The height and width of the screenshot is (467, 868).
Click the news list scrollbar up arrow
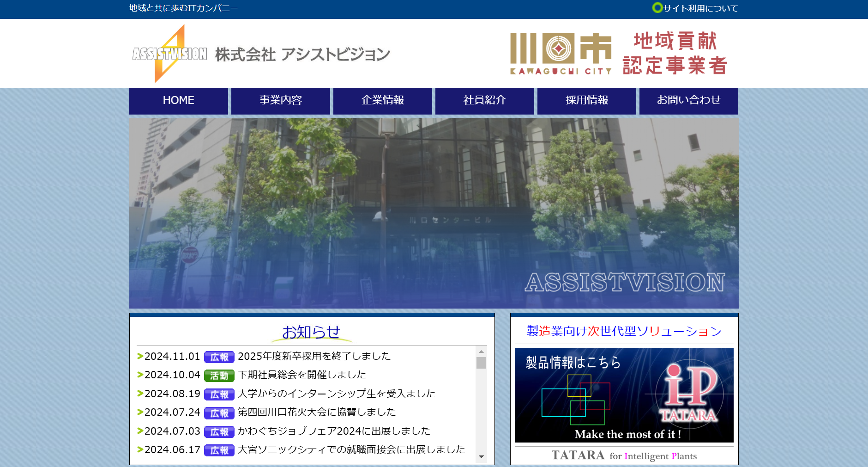coord(481,352)
